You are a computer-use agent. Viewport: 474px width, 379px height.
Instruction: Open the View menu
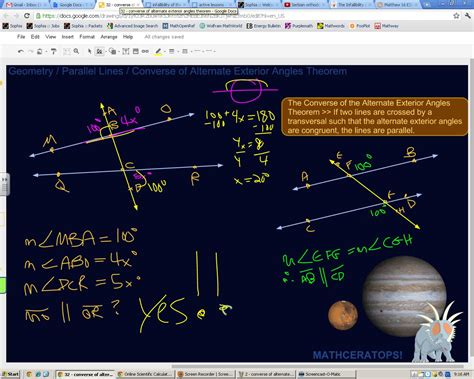(50, 37)
